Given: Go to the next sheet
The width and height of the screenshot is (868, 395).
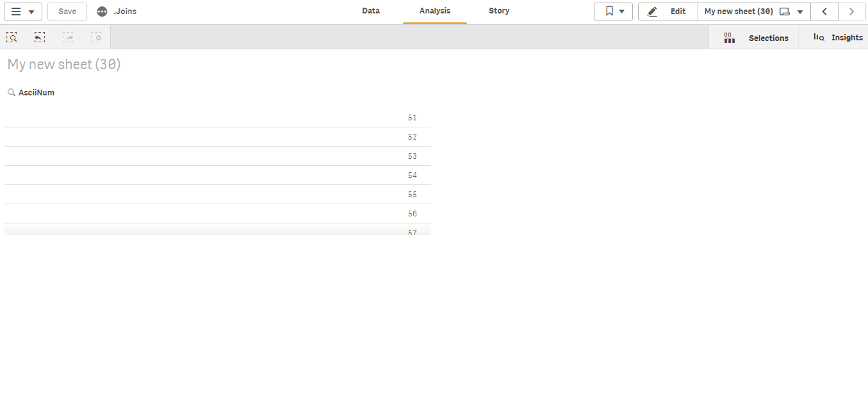Looking at the screenshot, I should (851, 12).
